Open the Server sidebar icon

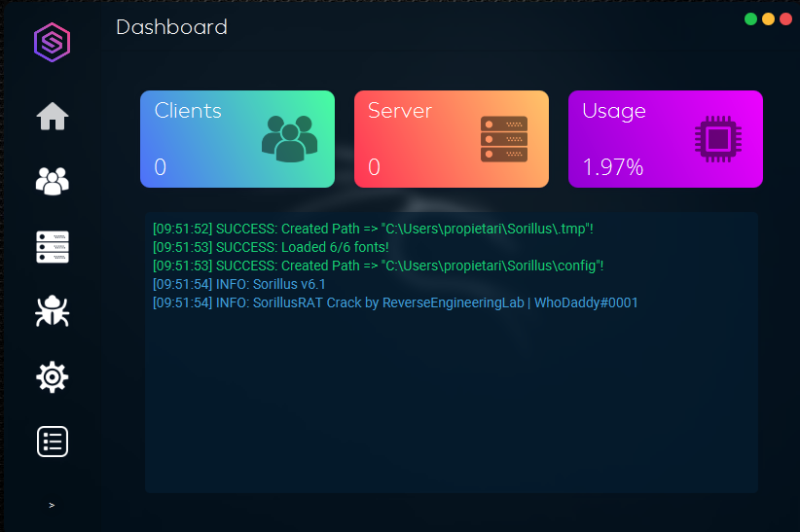click(x=53, y=247)
